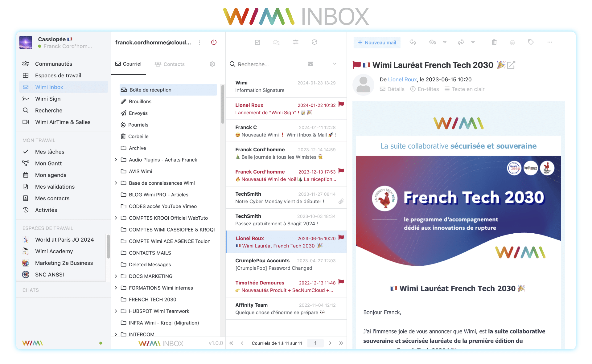Open the Forward options dropdown arrow
Viewport: 592px width, 364px height.
[x=473, y=42]
